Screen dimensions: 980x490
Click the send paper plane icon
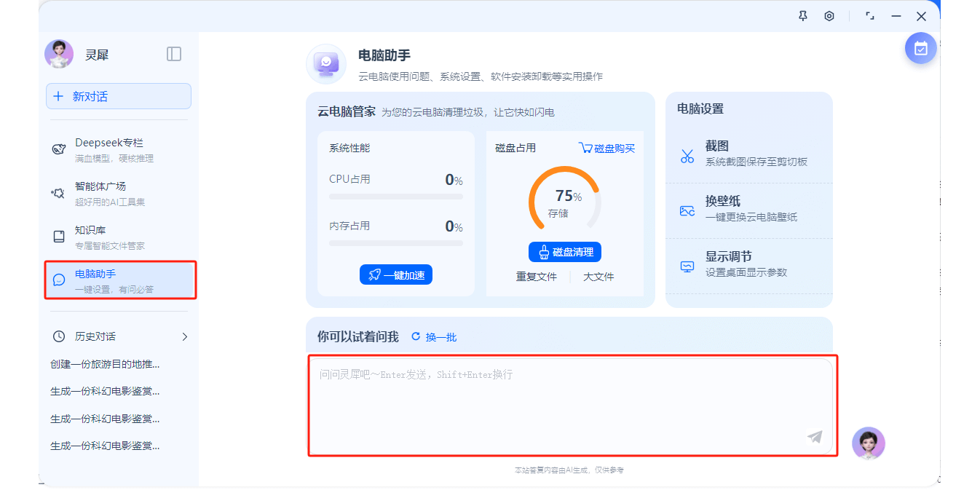[814, 437]
